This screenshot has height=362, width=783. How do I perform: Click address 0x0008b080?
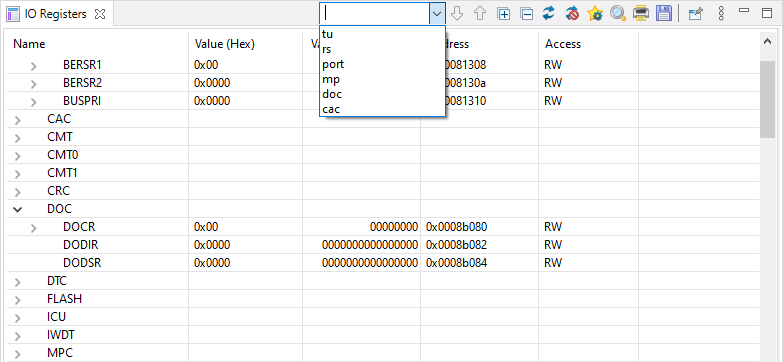[x=456, y=227]
